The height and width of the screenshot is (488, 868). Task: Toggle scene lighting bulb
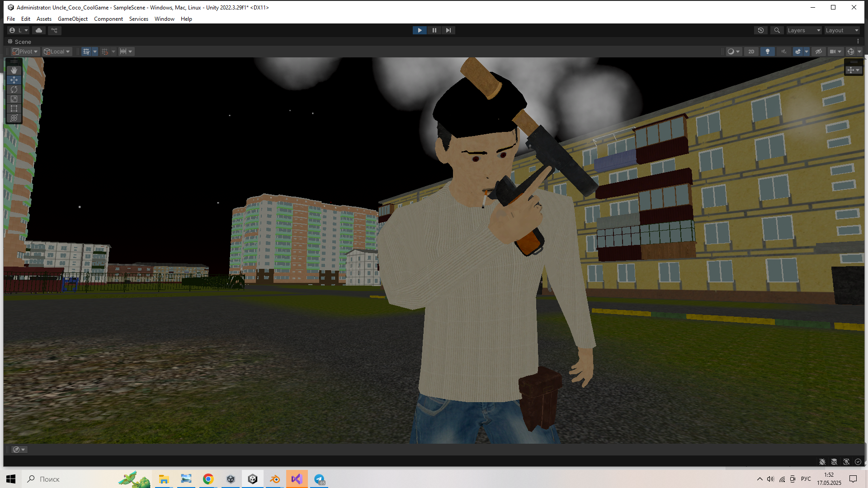[767, 52]
